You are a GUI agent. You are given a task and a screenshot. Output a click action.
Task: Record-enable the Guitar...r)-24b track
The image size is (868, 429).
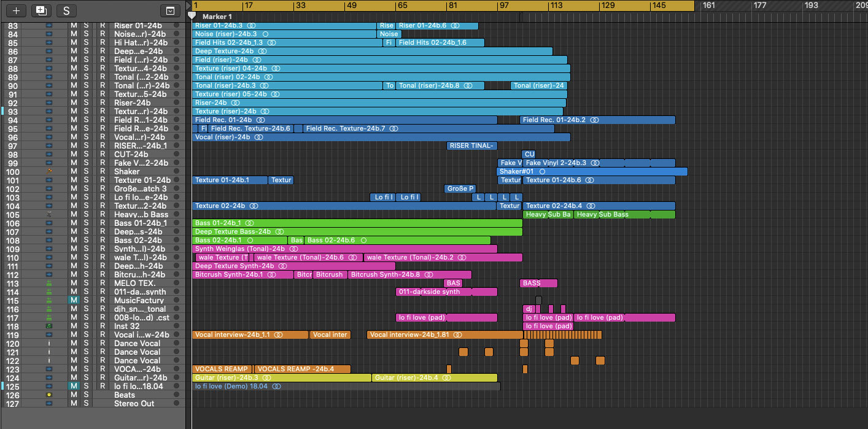(103, 377)
